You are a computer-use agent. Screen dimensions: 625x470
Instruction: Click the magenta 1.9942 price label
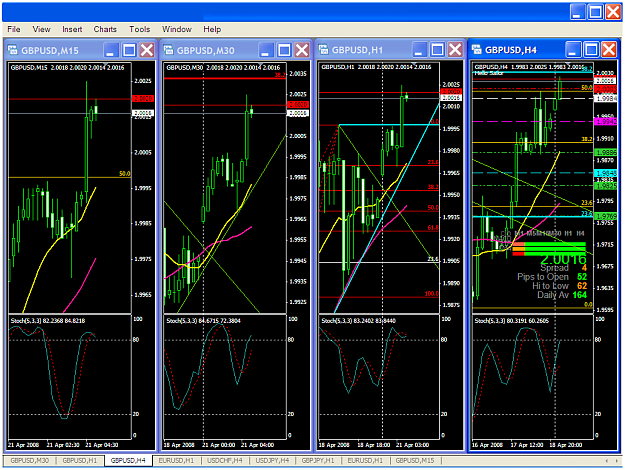click(605, 122)
